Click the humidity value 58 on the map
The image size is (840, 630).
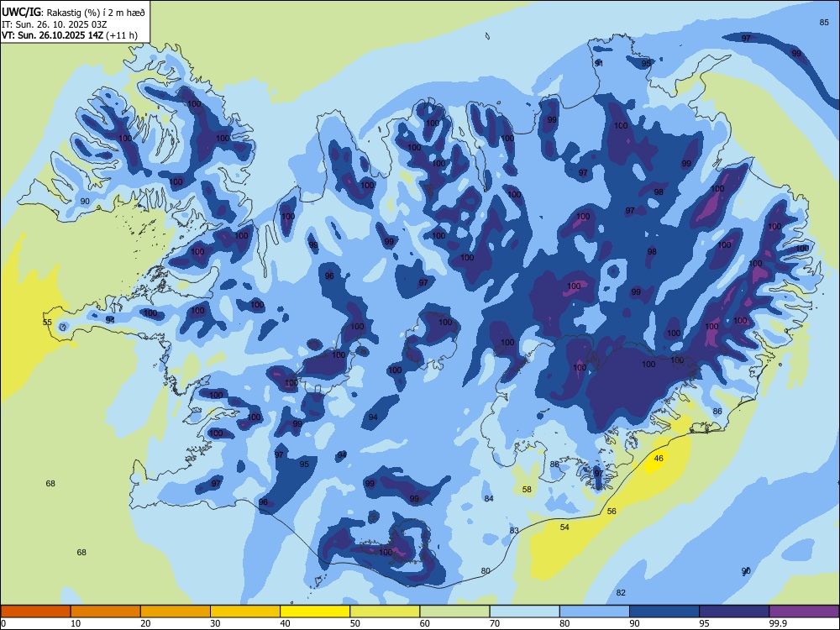tap(528, 489)
